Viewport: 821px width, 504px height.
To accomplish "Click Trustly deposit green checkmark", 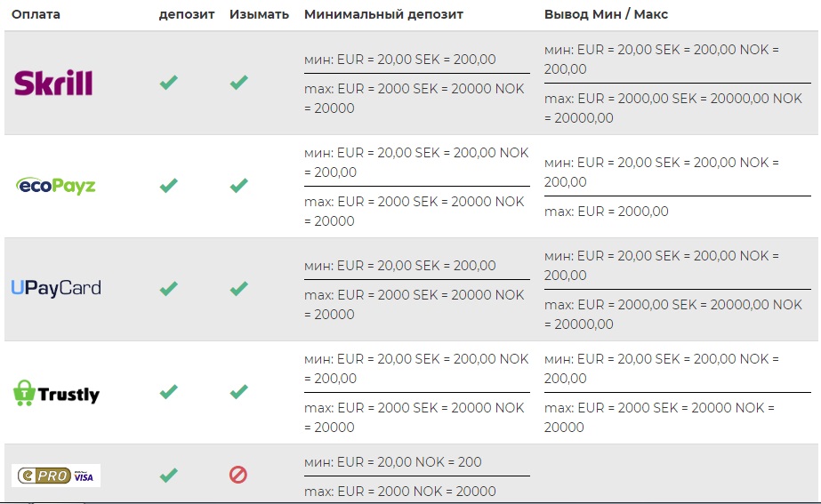I will pyautogui.click(x=168, y=392).
